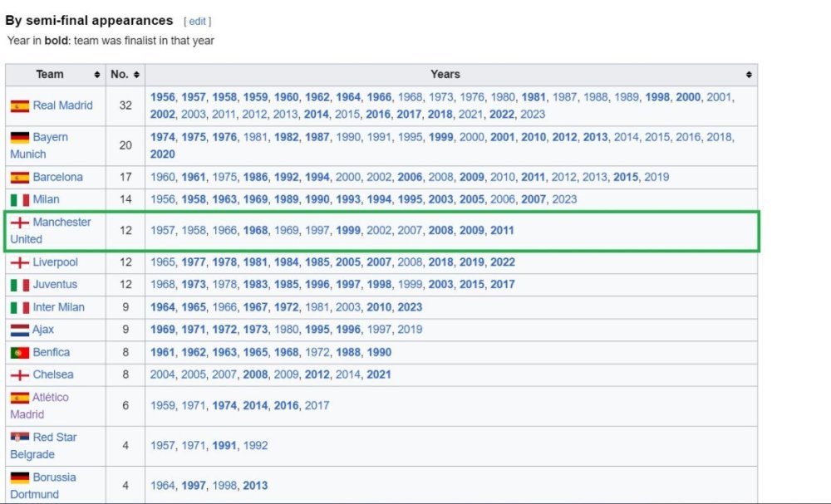Open the Chelsea team link
The height and width of the screenshot is (504, 831).
[53, 375]
